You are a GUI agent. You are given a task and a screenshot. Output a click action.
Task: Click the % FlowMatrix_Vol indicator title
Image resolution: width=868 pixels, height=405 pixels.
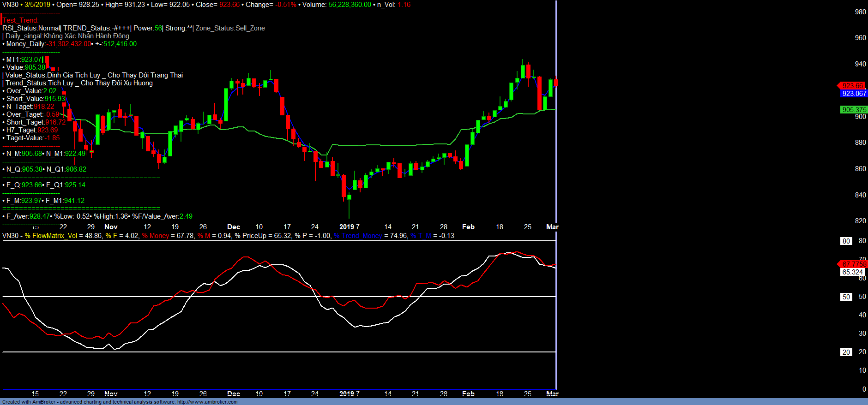tap(51, 236)
